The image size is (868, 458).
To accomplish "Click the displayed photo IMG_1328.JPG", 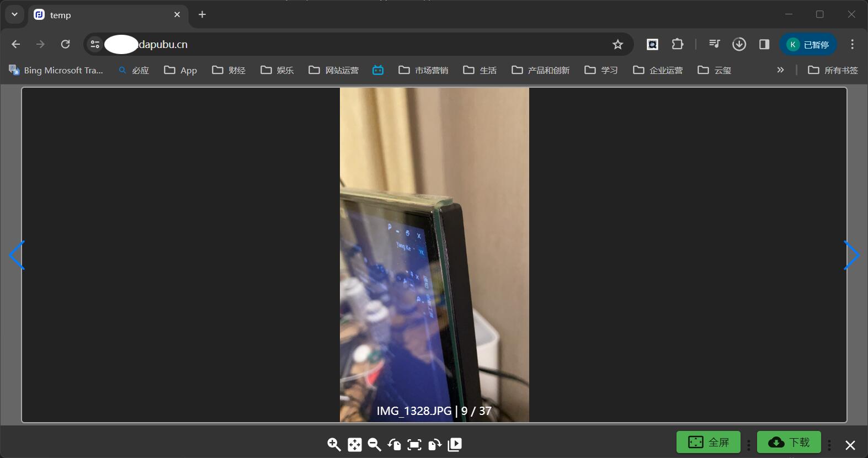I will 434,255.
